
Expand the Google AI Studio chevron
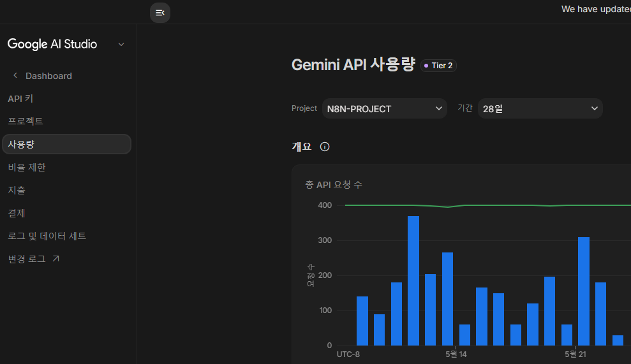point(121,44)
